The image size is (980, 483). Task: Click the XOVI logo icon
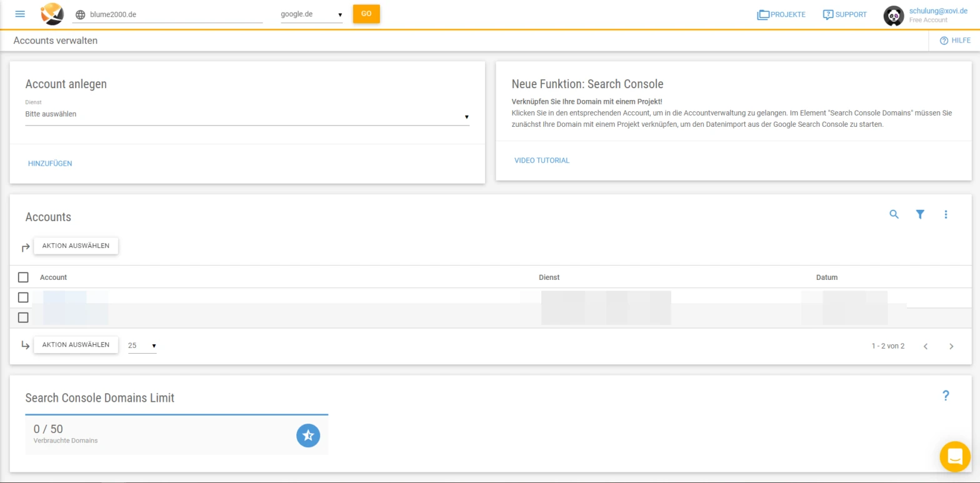[x=52, y=14]
